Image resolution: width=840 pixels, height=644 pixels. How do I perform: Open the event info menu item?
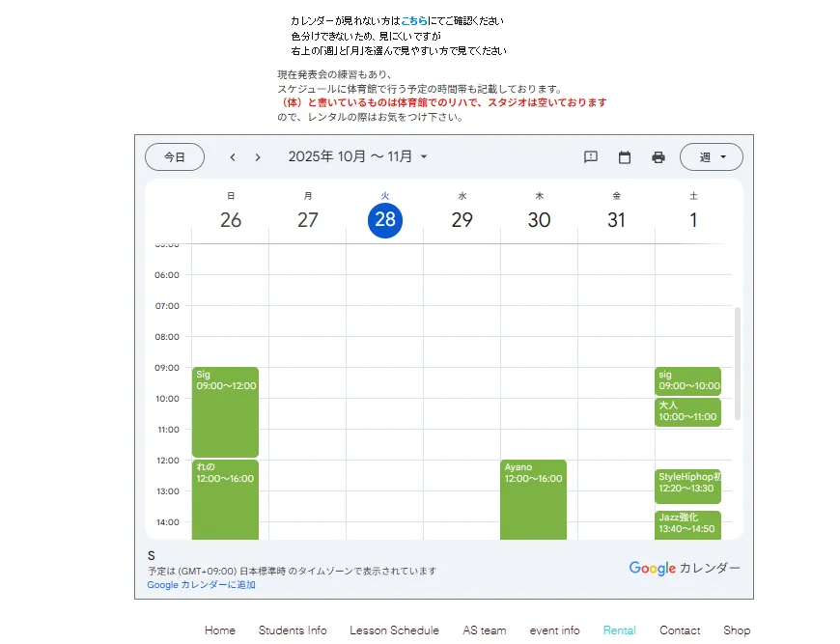point(554,630)
